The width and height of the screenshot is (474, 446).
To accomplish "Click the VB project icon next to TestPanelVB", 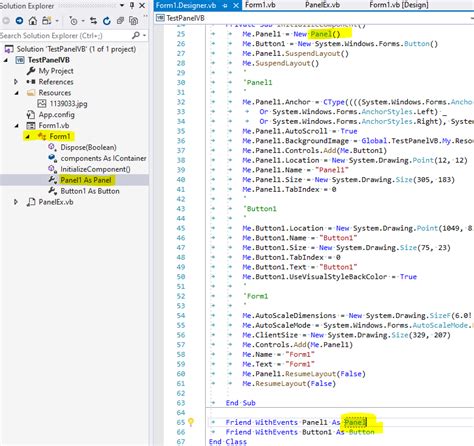I will pos(20,60).
